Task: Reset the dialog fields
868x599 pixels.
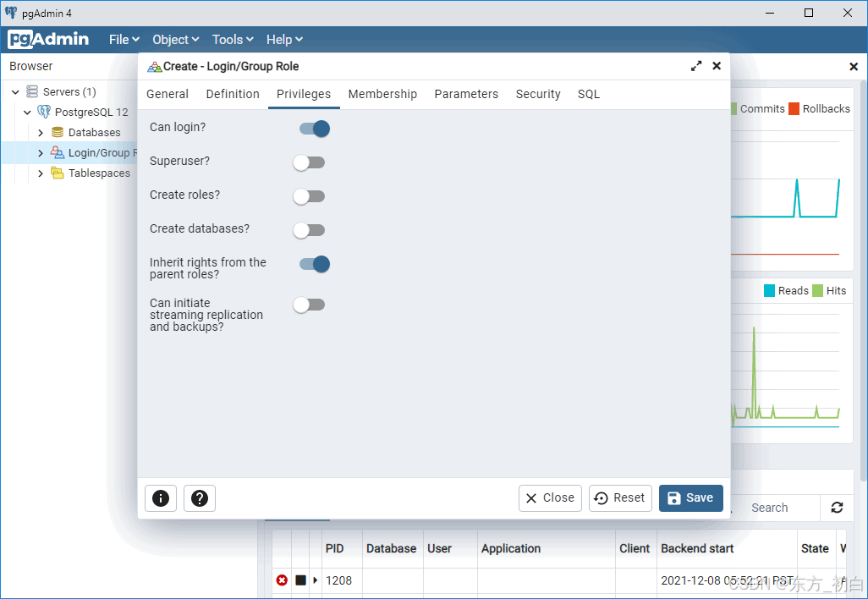Action: (x=620, y=498)
